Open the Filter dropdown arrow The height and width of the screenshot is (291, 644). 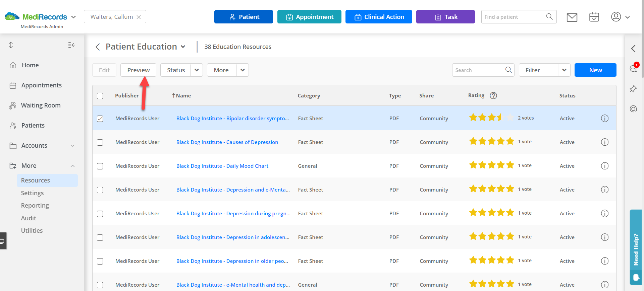(564, 70)
